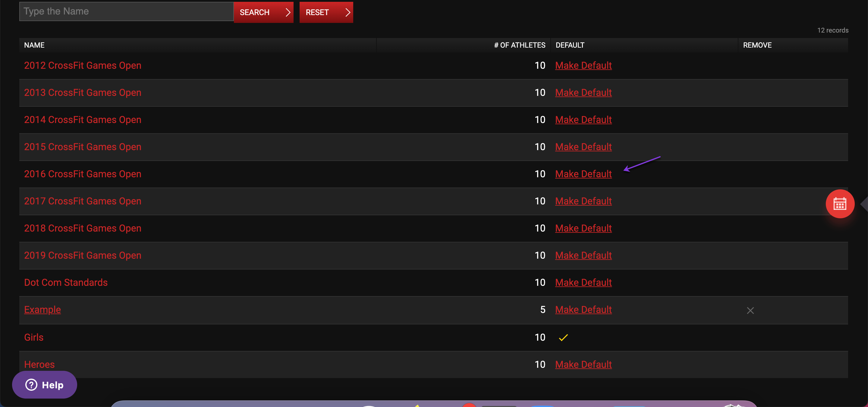Click Make Default for Dot Com Standards
Screen dimensions: 868x407
tap(583, 282)
